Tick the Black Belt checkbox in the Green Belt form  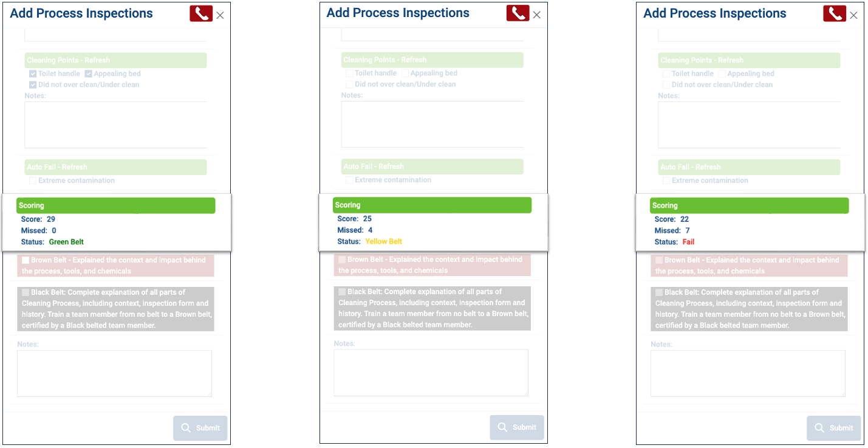[26, 292]
